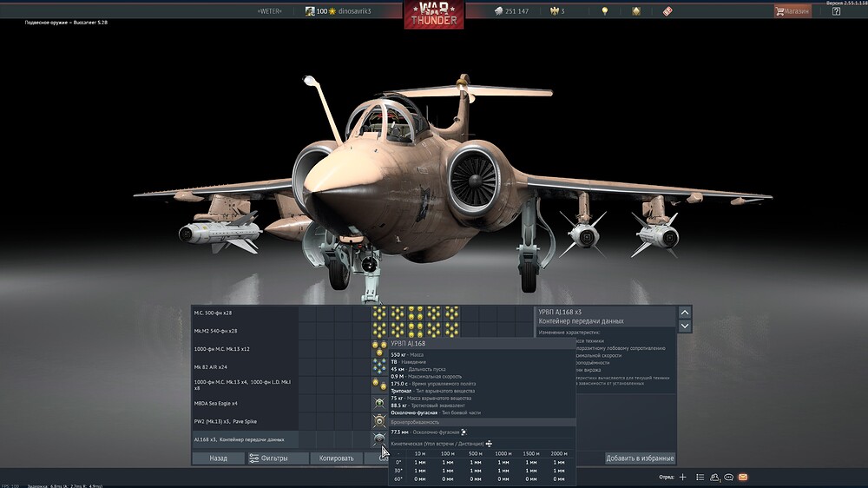The height and width of the screenshot is (488, 868).
Task: Select the PW2 (Mk.13) x3, Pave Spike preset
Action: click(245, 421)
